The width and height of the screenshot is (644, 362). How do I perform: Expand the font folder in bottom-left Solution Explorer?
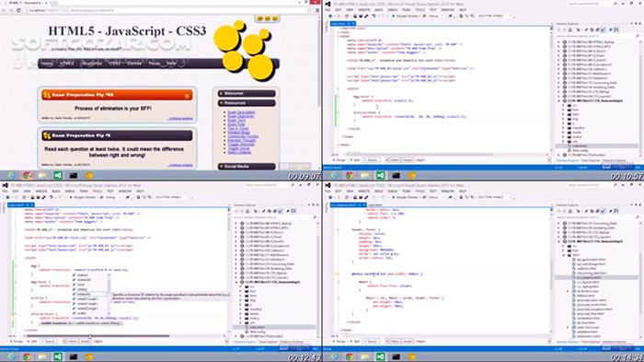(241, 291)
